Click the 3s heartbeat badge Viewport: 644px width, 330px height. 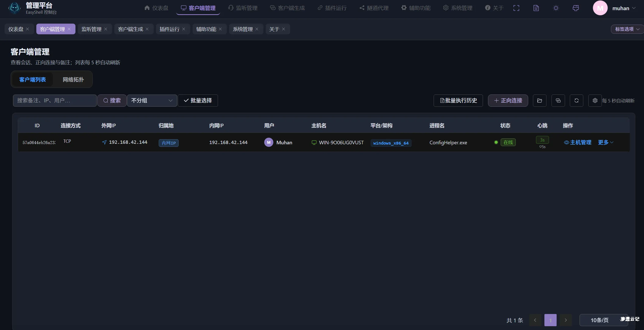pos(542,140)
